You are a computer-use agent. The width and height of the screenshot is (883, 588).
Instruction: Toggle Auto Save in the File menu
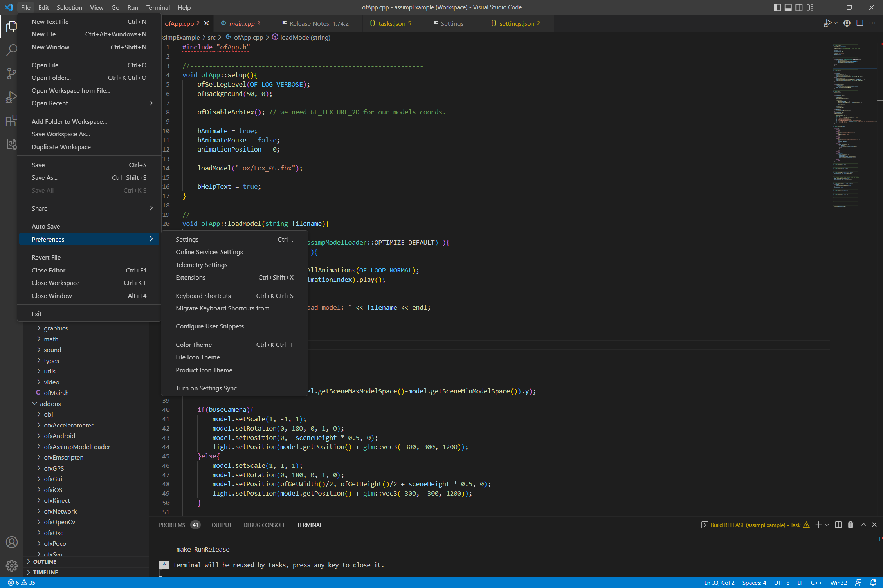[x=46, y=226]
